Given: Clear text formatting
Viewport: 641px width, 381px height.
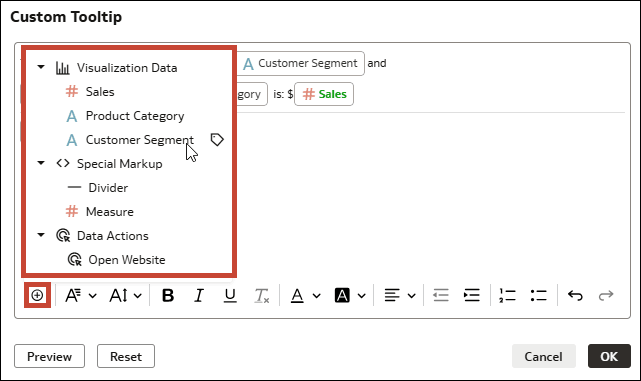Looking at the screenshot, I should click(x=262, y=295).
